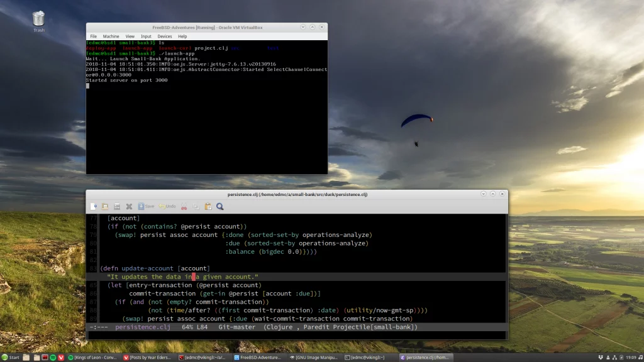Open the Input menu in VirtualBox

tap(146, 36)
